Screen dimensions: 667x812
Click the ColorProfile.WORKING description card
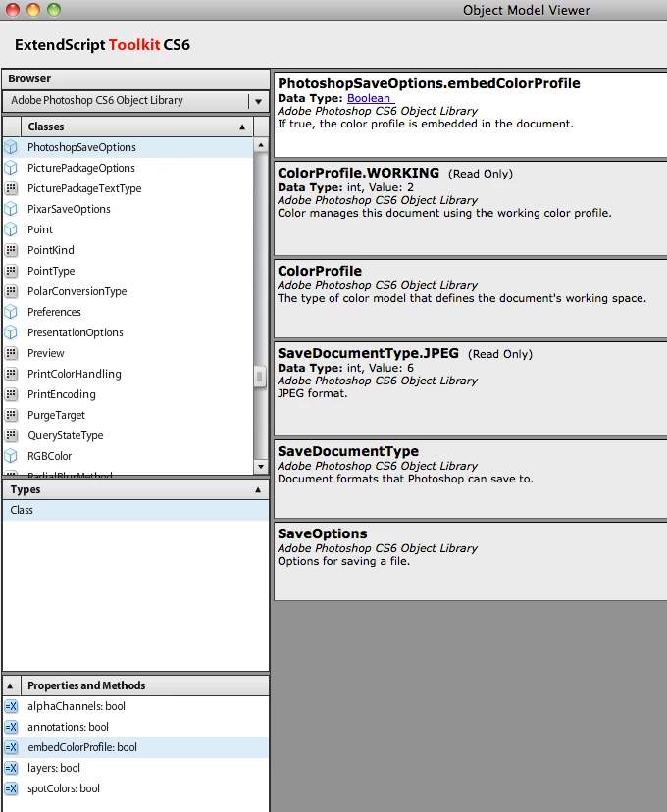pos(470,208)
